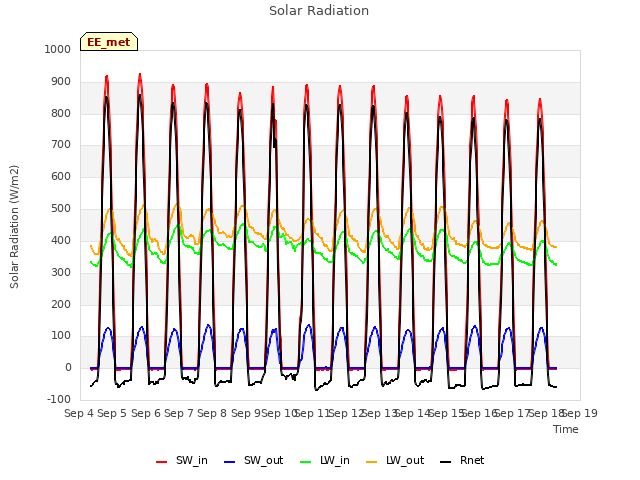
Task: Click the 200 y-axis tick label
Action: 61,304
